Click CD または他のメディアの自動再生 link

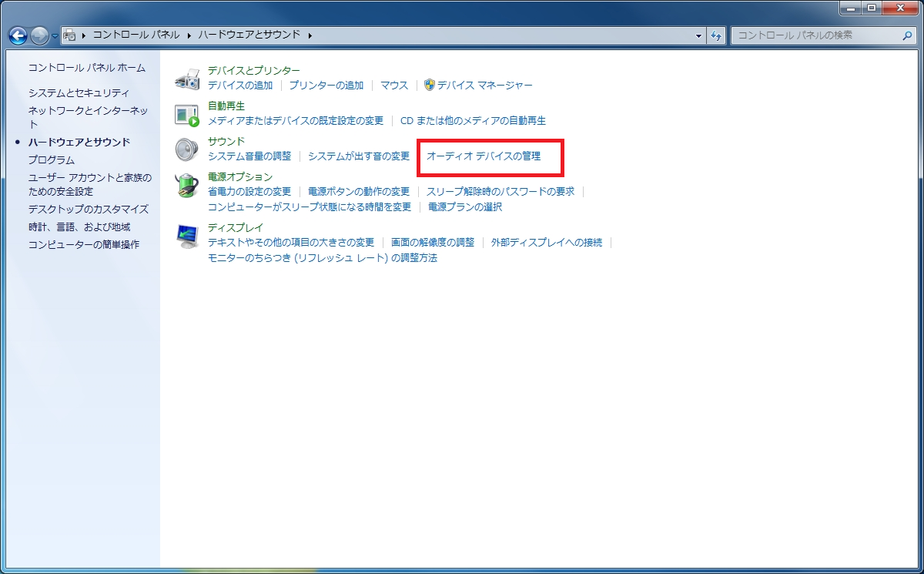(473, 121)
